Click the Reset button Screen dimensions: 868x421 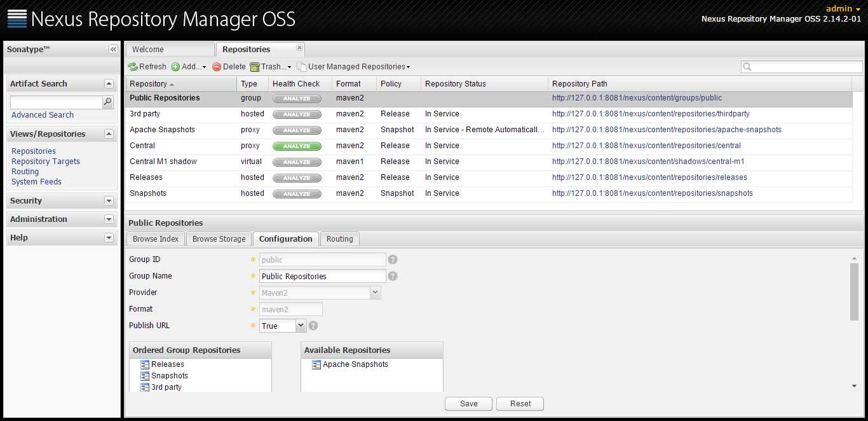click(x=520, y=404)
